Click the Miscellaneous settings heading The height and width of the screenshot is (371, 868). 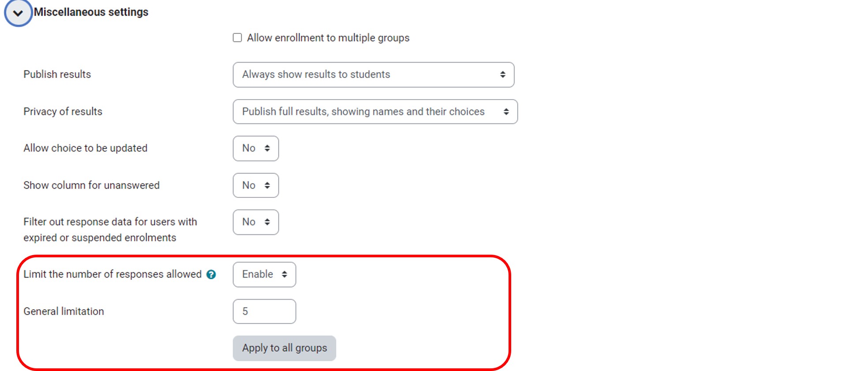tap(91, 12)
